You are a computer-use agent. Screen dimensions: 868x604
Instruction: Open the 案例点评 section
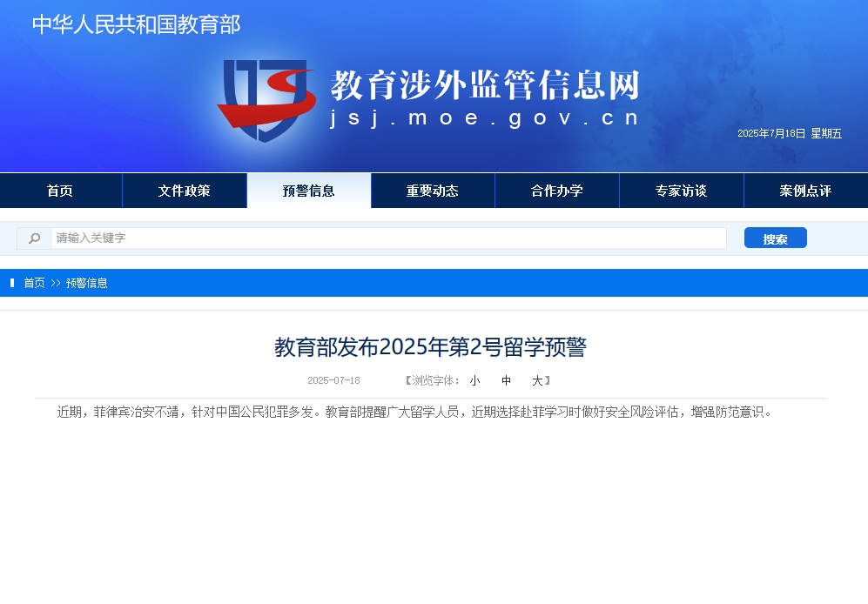805,191
